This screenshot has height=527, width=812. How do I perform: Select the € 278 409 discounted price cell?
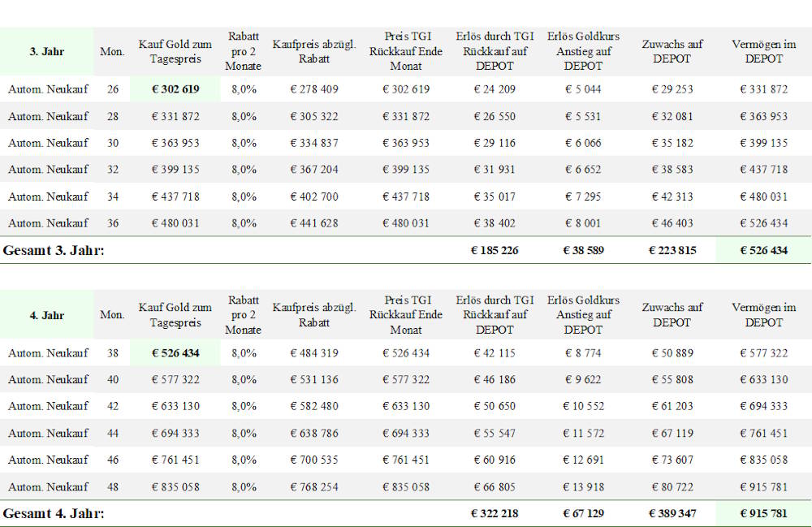[314, 89]
